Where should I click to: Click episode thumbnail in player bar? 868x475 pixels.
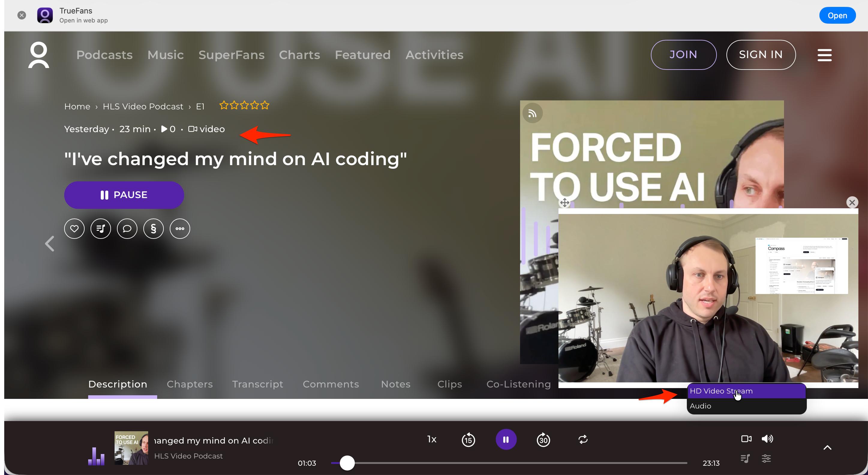click(131, 448)
